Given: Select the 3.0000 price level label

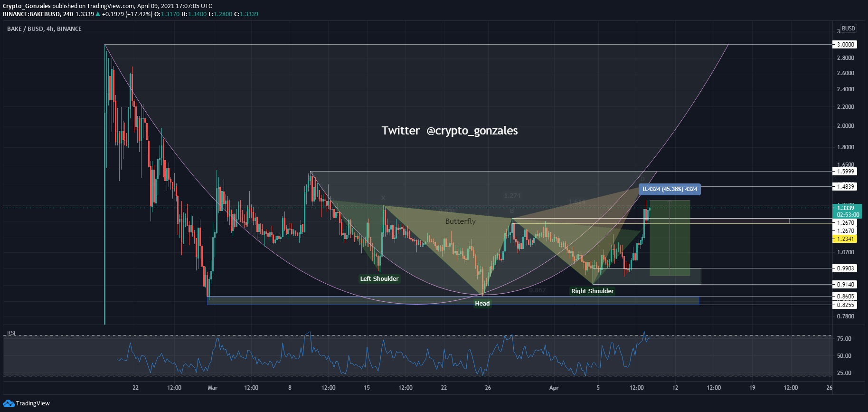Looking at the screenshot, I should pos(845,45).
